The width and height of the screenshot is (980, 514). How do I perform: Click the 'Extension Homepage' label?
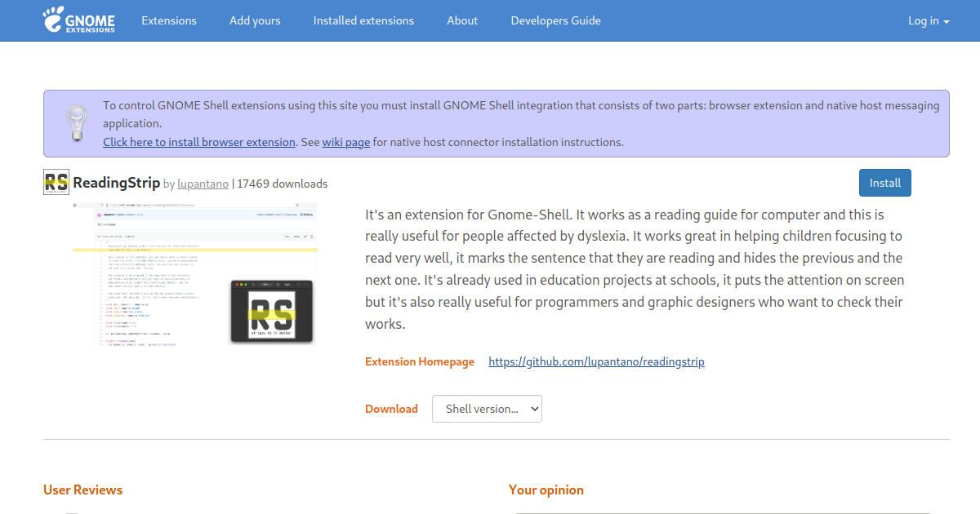pos(420,361)
